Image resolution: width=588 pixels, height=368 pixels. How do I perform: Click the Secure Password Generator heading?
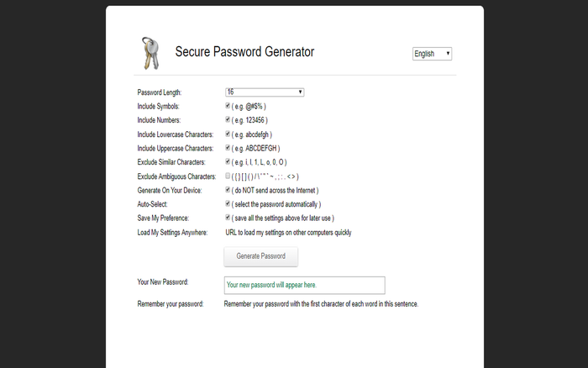[x=244, y=52]
